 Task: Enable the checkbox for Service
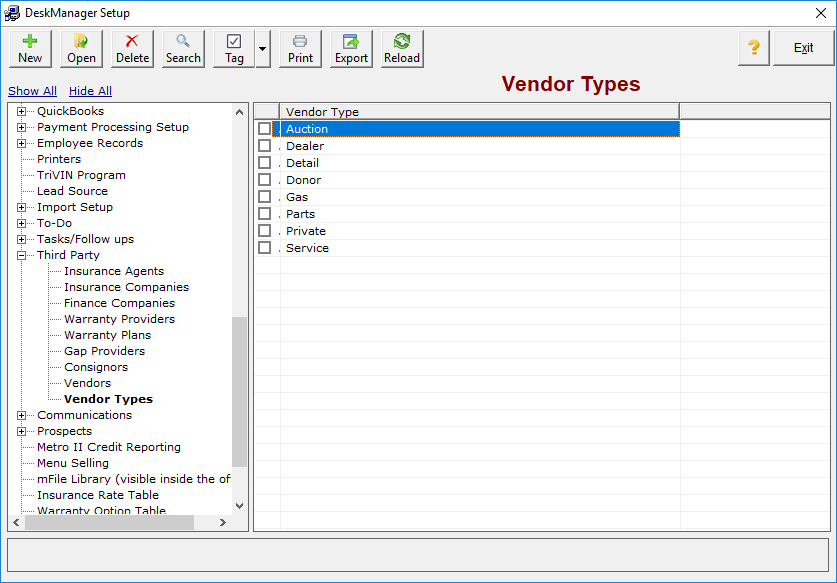pos(264,247)
